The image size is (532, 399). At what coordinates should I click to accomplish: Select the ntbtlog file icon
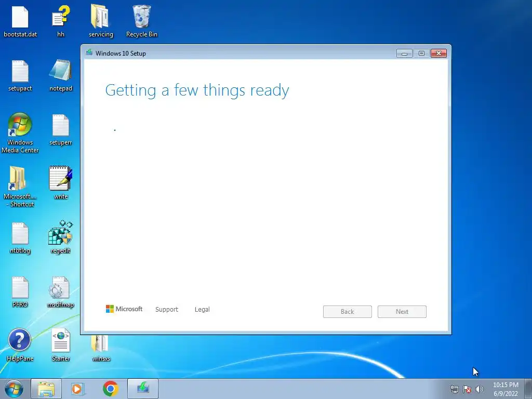pos(20,238)
